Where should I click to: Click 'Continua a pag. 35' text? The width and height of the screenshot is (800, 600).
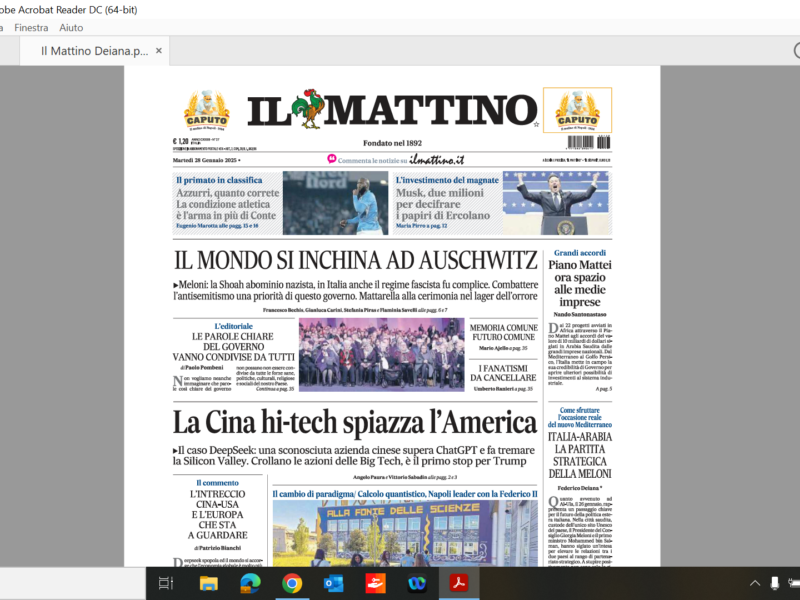coord(275,389)
